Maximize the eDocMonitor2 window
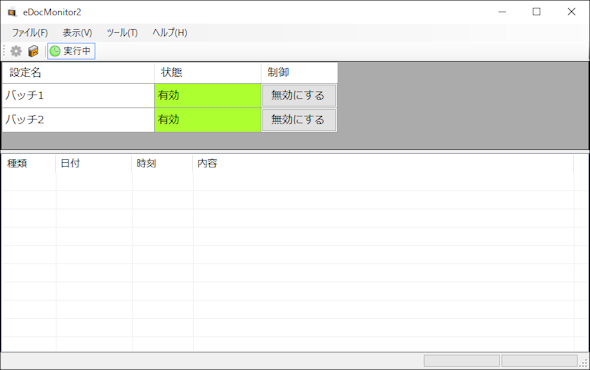Screen dimensions: 590x370 click(x=537, y=12)
